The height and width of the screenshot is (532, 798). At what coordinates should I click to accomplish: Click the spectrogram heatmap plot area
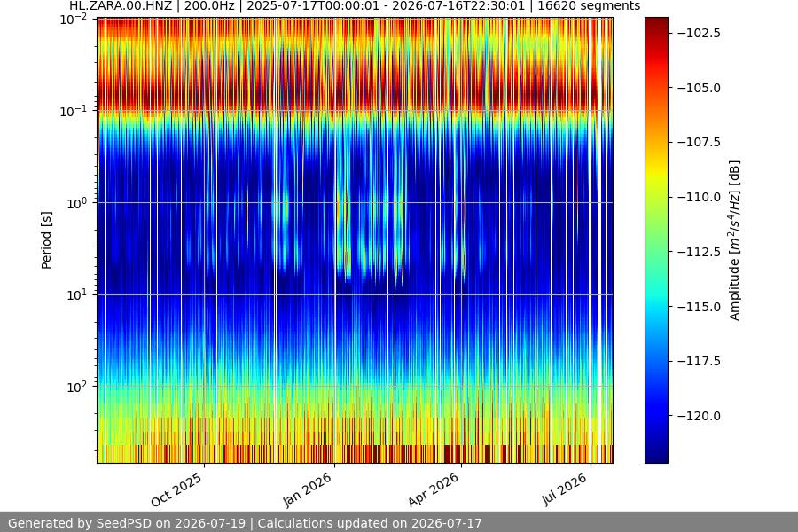tap(356, 240)
